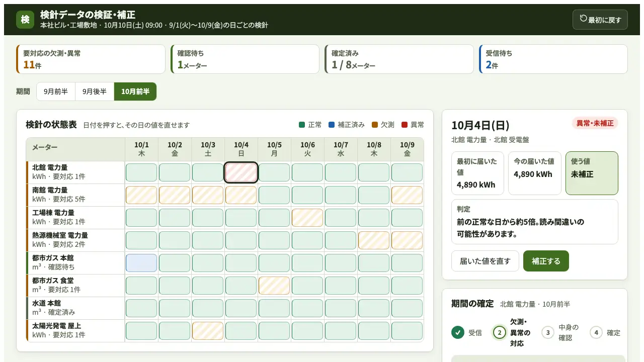This screenshot has height=362, width=644.
Task: Select the 北館 電力量 anomaly cell for 10/4
Action: (x=241, y=172)
